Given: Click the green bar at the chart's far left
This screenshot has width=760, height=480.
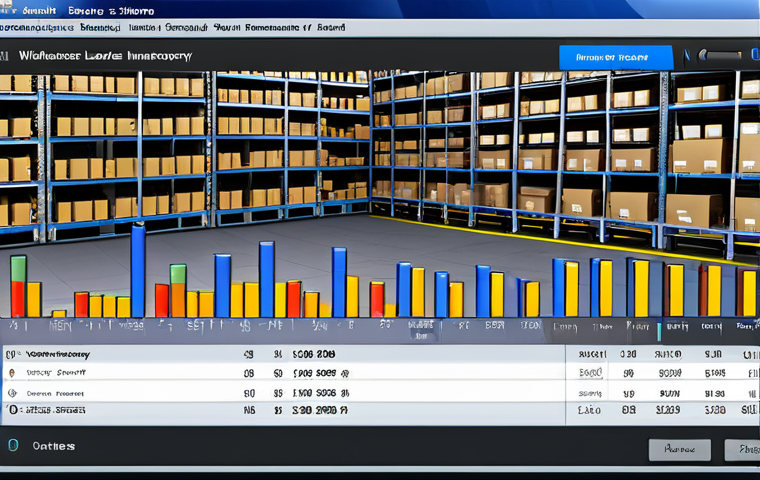Looking at the screenshot, I should pyautogui.click(x=18, y=268).
